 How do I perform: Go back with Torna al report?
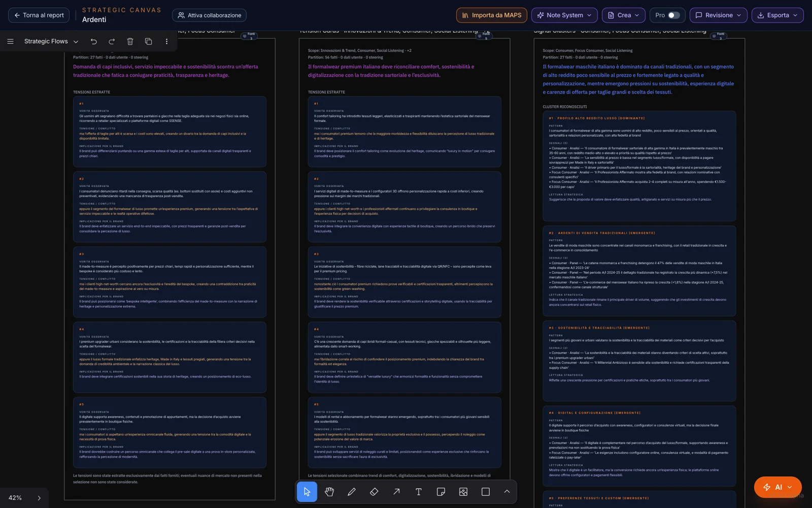(x=39, y=15)
